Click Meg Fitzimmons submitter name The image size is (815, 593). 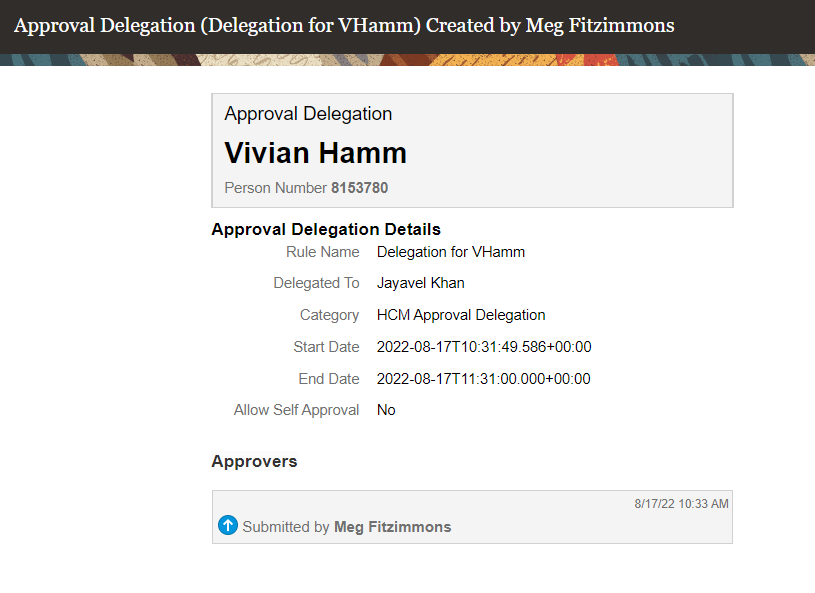tap(392, 527)
